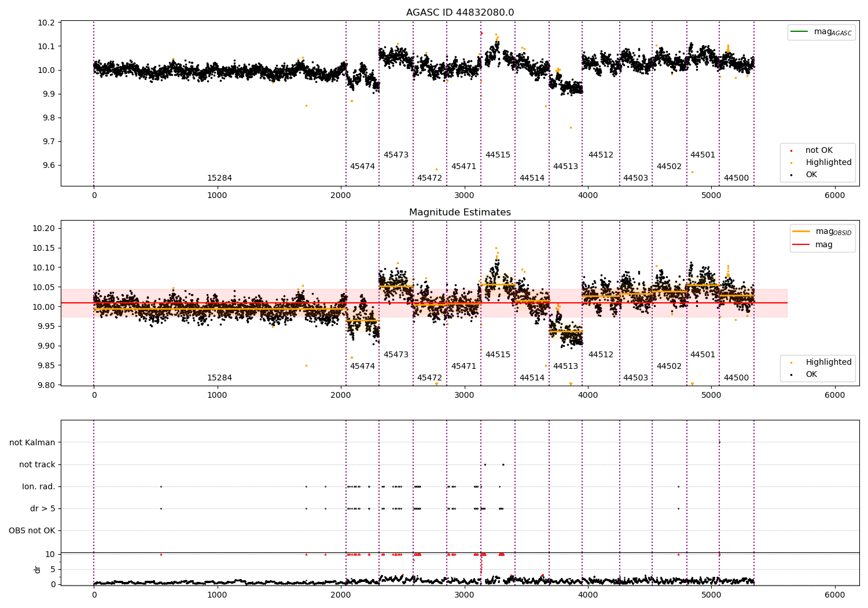Viewport: 868px width, 608px height.
Task: Click the rotated 'dr' y-axis label
Action: [x=38, y=569]
